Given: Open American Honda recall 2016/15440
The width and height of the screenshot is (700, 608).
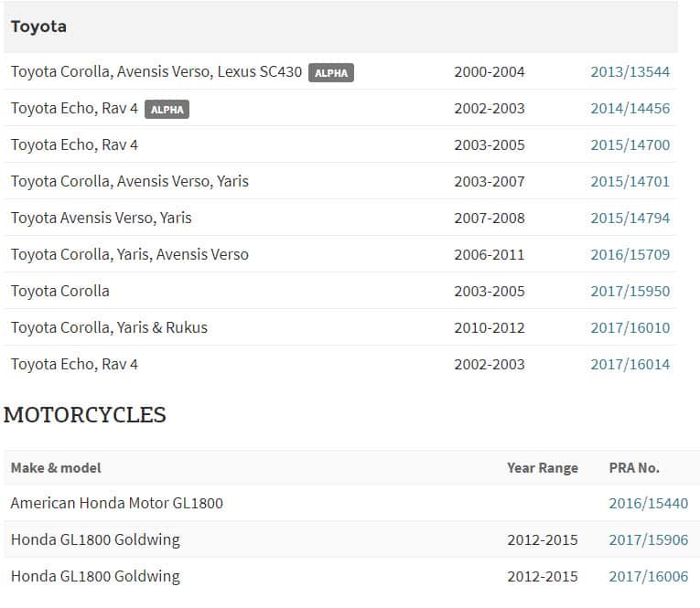Looking at the screenshot, I should (648, 503).
